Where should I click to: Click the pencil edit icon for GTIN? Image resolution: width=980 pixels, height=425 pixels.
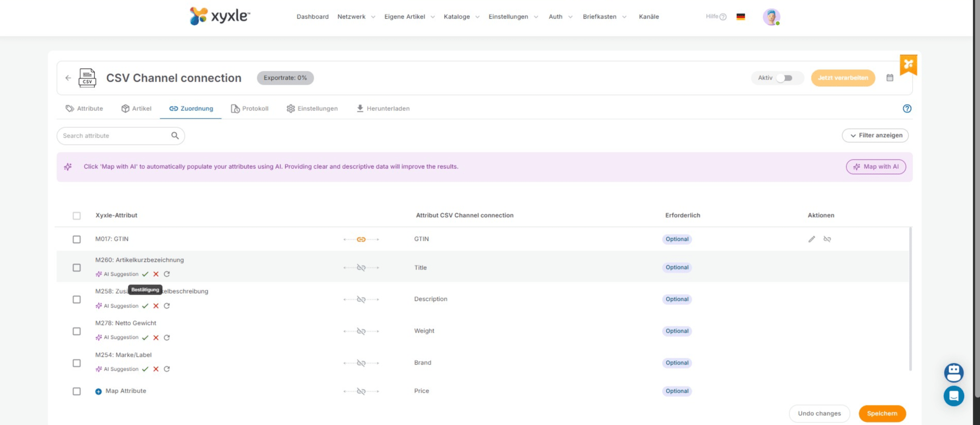812,239
